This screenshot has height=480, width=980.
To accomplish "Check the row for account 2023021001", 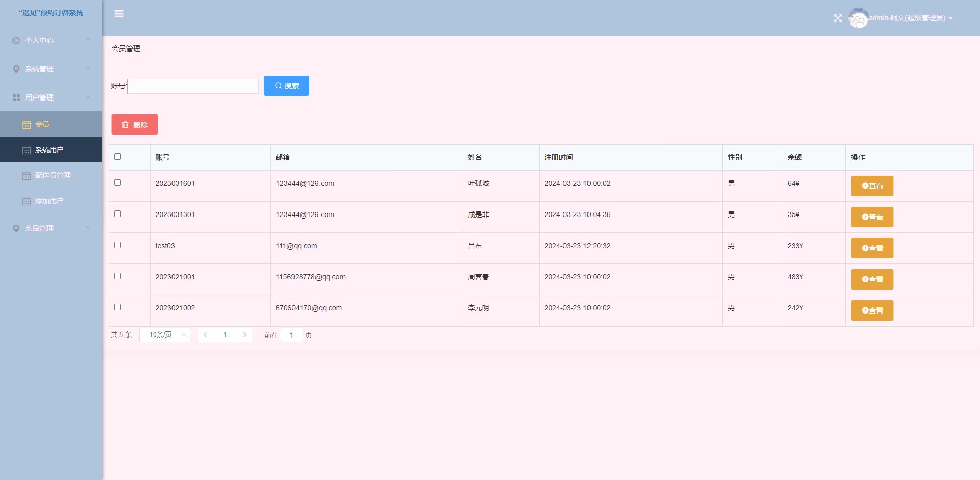I will point(118,276).
